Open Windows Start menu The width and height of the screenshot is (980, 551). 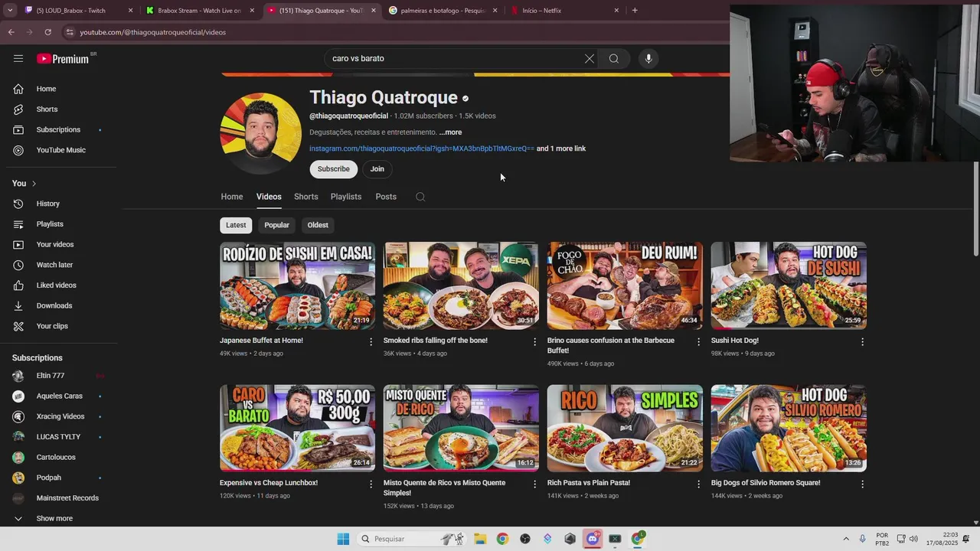click(343, 539)
